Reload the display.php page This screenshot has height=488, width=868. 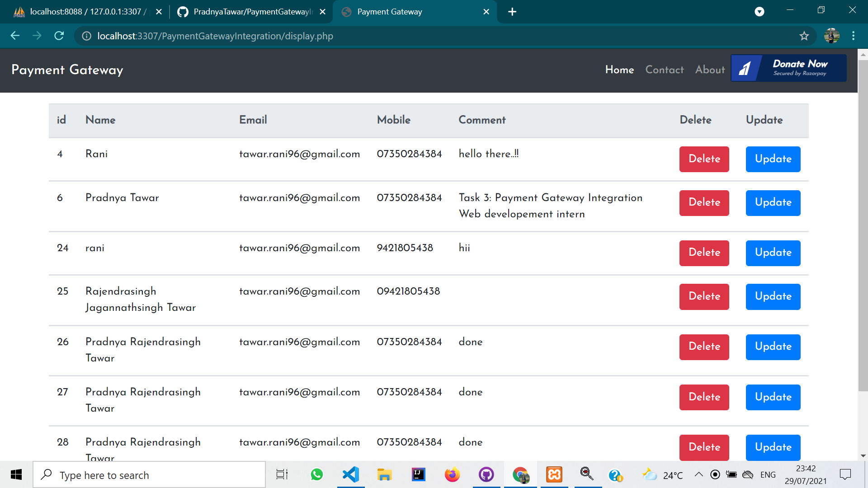coord(59,36)
